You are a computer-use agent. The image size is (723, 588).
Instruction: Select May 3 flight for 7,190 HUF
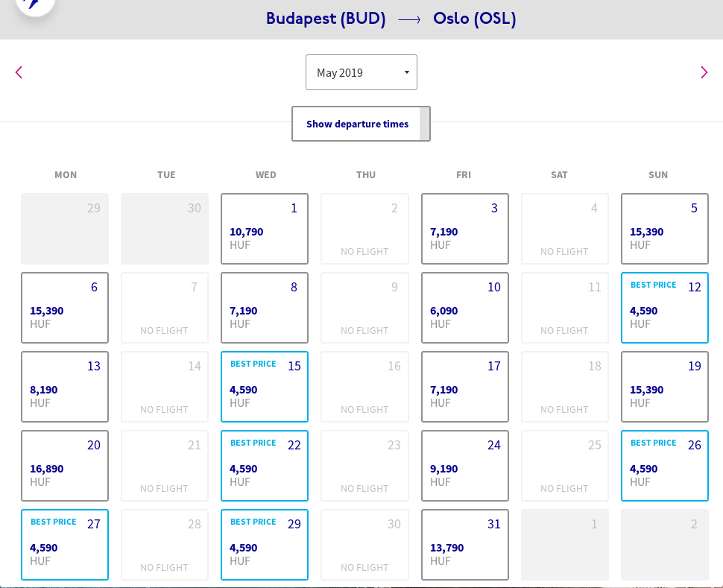[464, 229]
